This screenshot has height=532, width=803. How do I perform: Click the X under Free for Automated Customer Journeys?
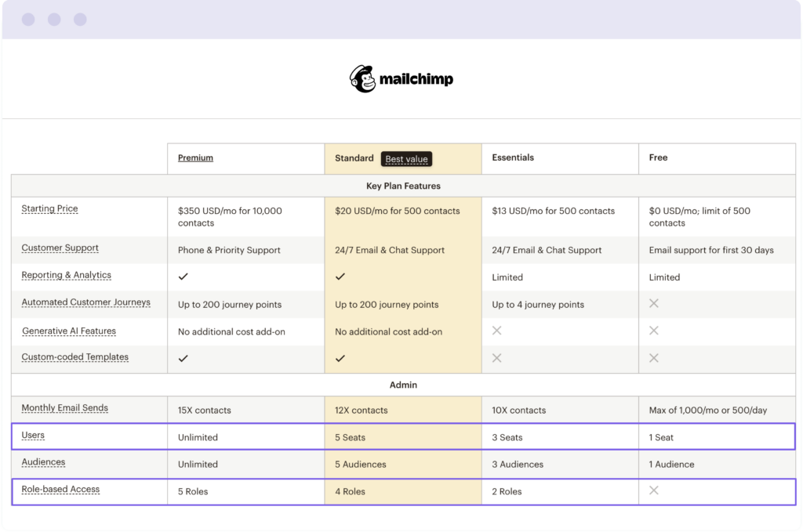pyautogui.click(x=654, y=303)
